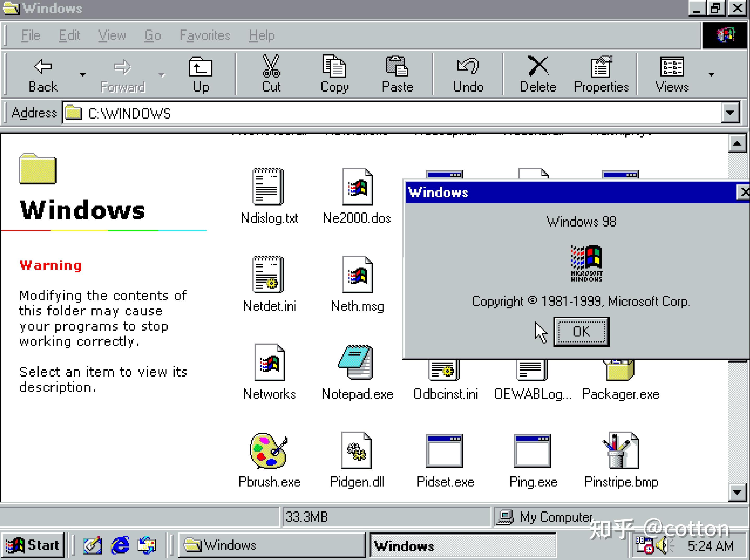Click the Show Desktop quick launch icon
This screenshot has width=750, height=560.
(93, 545)
